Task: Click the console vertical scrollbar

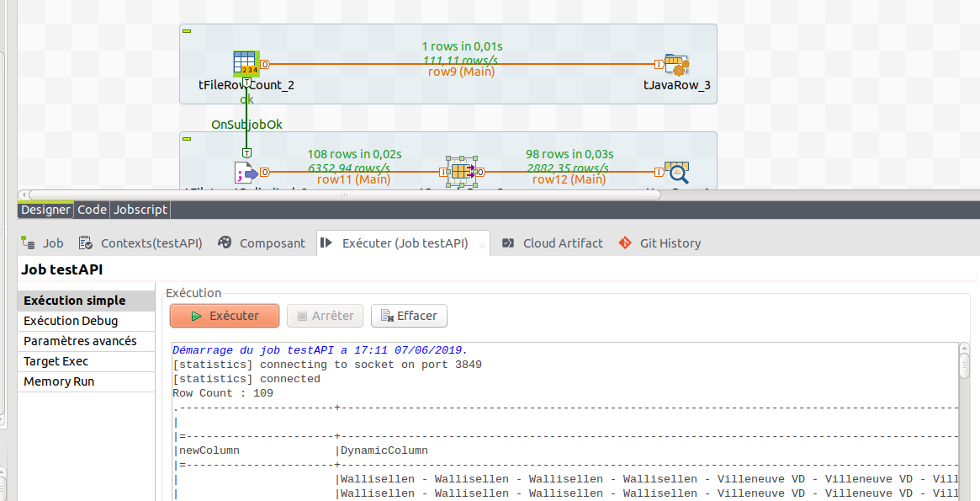Action: point(965,365)
